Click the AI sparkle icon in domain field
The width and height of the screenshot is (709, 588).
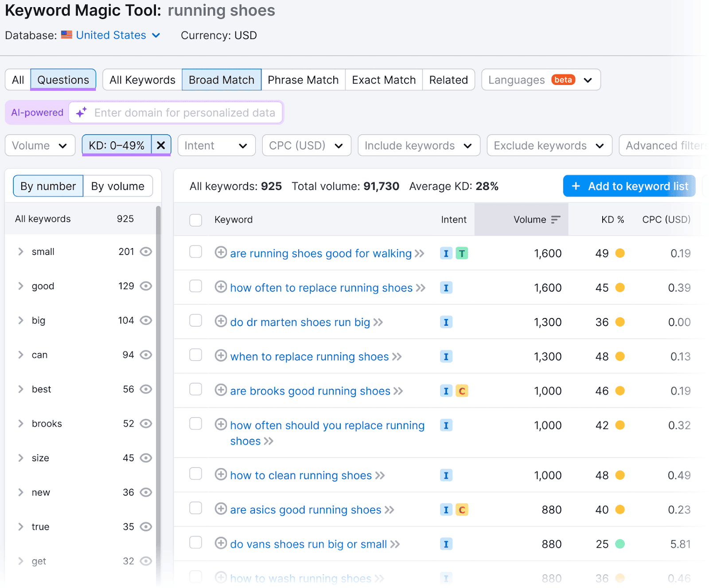click(81, 113)
